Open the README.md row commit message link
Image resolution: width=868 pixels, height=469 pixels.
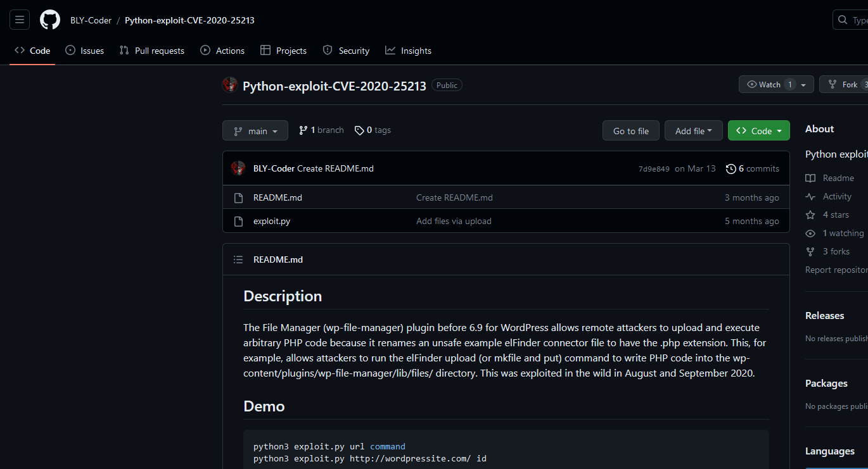click(454, 197)
